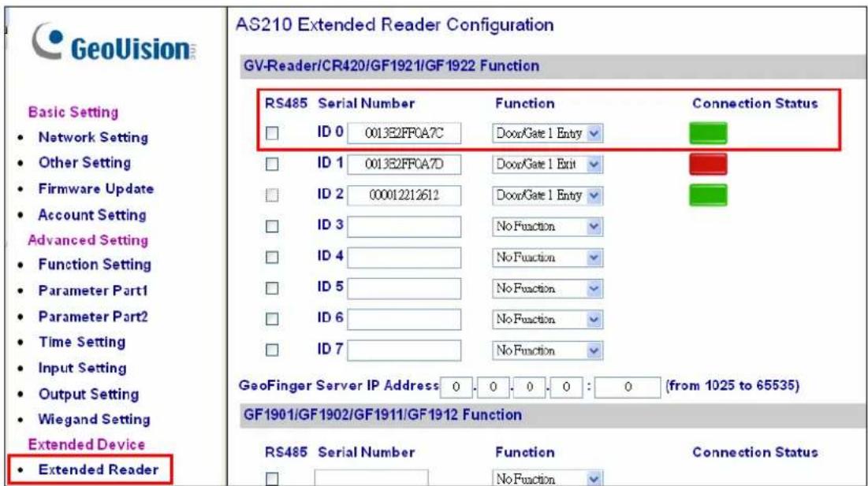Screen dimensions: 868x486
Task: Expand ID 3 No Function dropdown
Action: [x=547, y=226]
